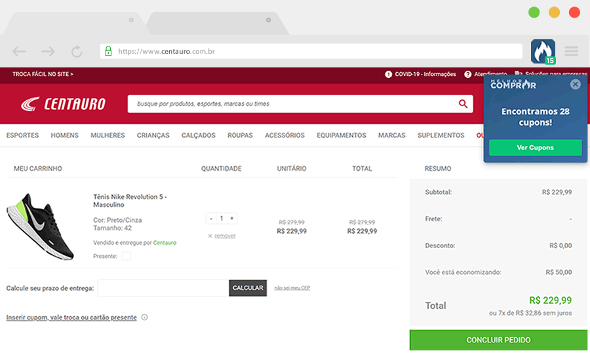The width and height of the screenshot is (590, 364).
Task: Click the CALCULAR button
Action: click(248, 288)
